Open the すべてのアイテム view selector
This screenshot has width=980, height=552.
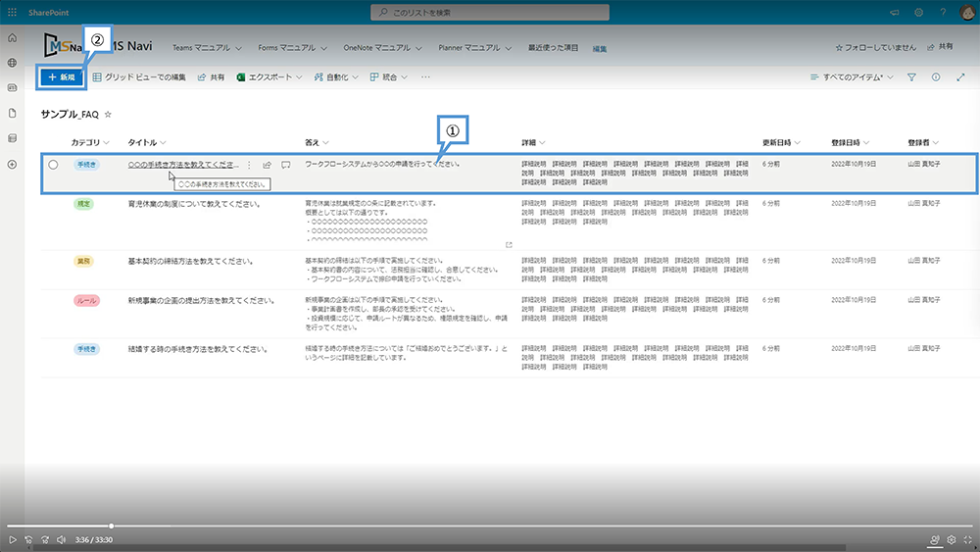click(852, 77)
